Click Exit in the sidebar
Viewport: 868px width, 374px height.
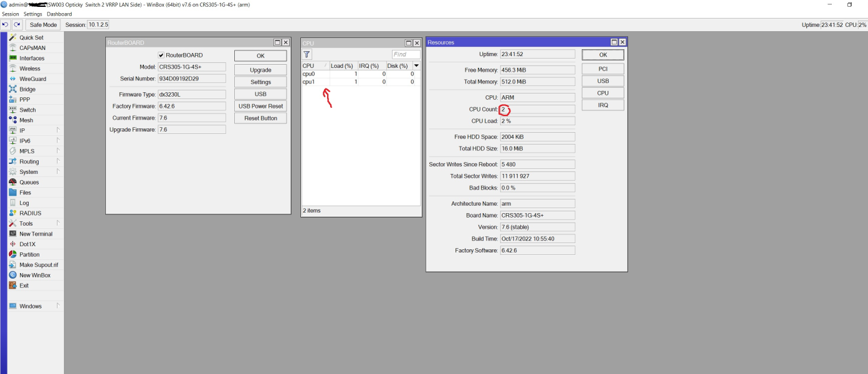(24, 285)
